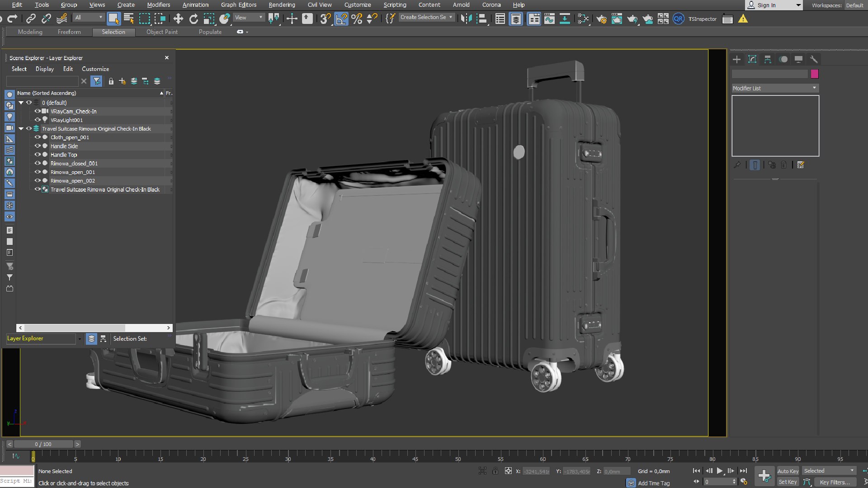Screen dimensions: 868x488
Task: Hide the Rimowa_open_001 object
Action: [x=38, y=172]
